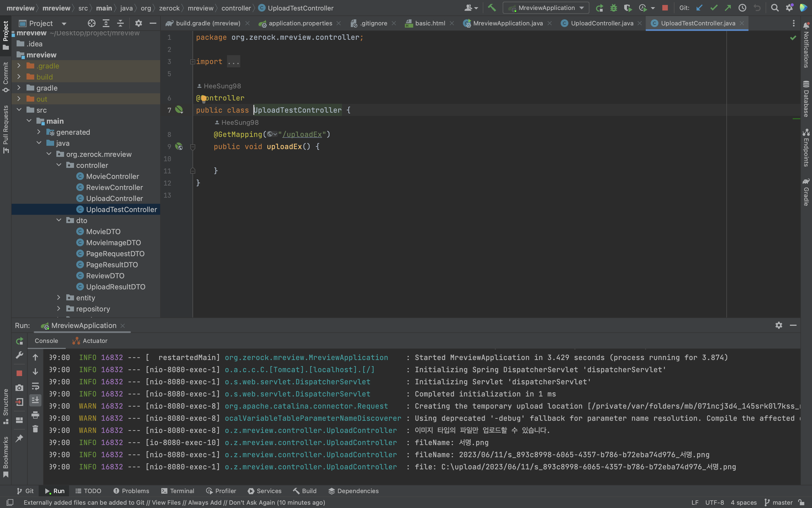Switch to application.properties tab
The width and height of the screenshot is (812, 508).
(300, 23)
